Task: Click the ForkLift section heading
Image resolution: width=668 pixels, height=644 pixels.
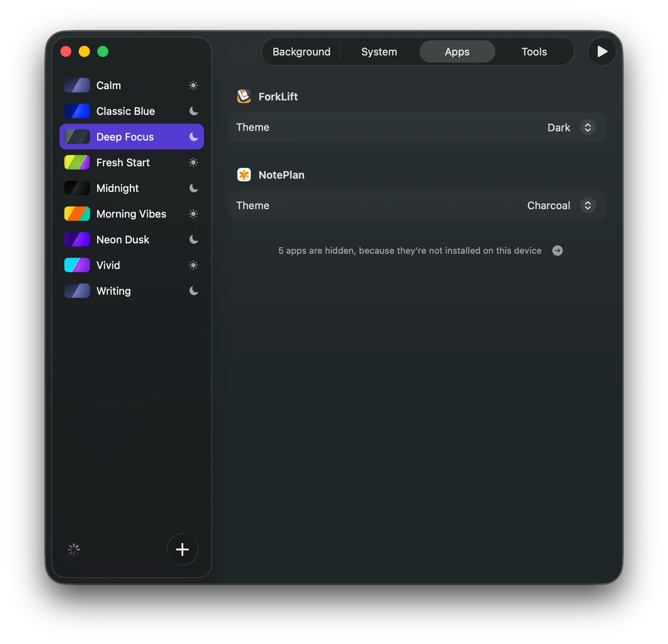Action: pyautogui.click(x=278, y=97)
